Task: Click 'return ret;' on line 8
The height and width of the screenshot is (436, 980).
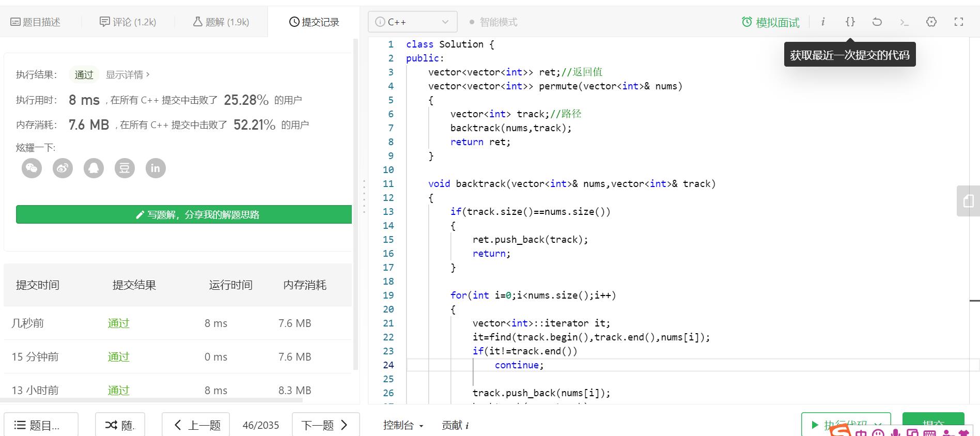Action: tap(480, 142)
